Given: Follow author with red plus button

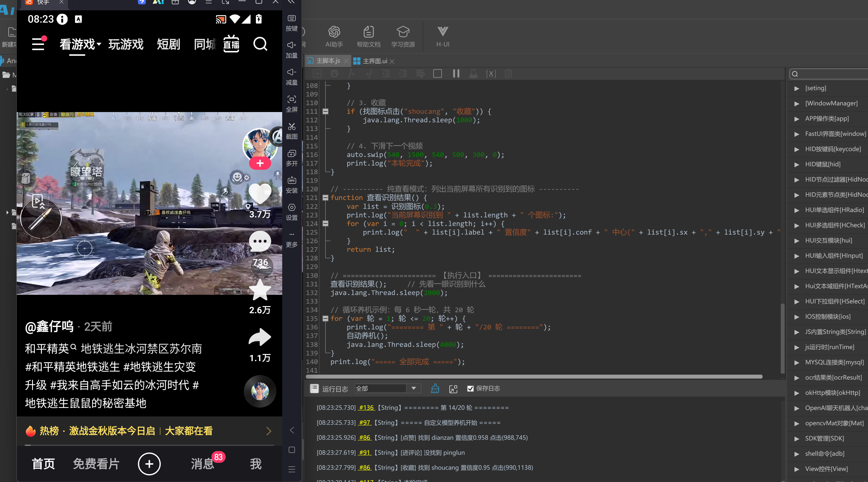Looking at the screenshot, I should point(260,163).
